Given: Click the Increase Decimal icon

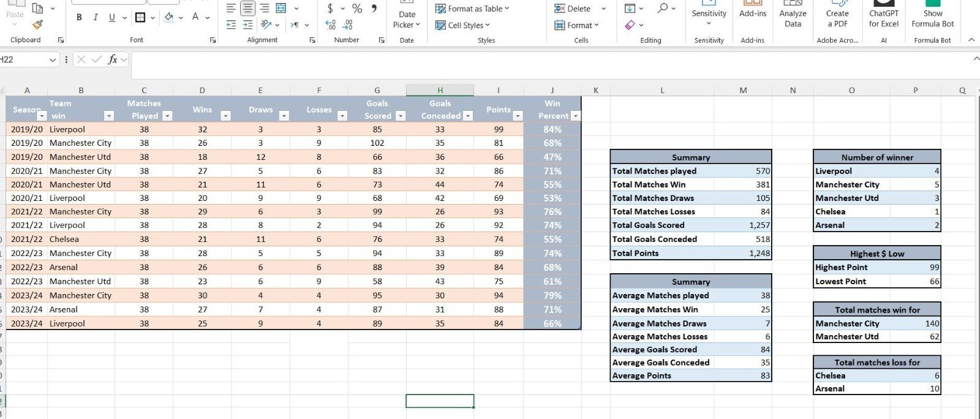Looking at the screenshot, I should 331,25.
